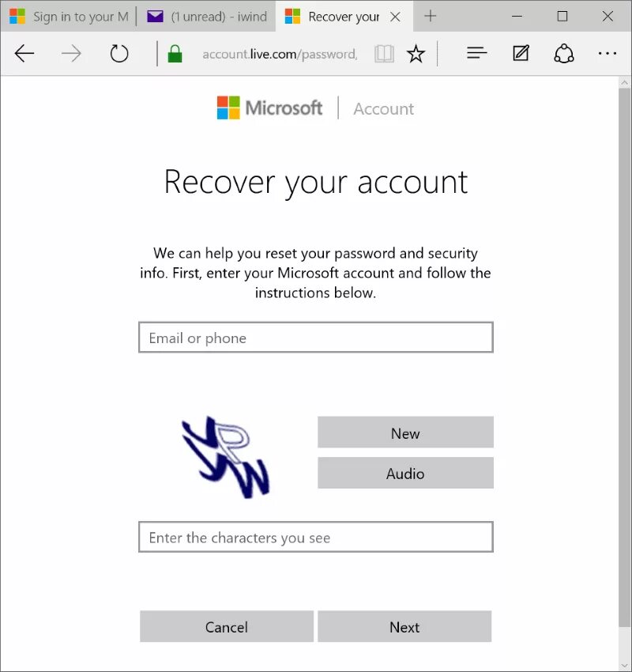Add page to favorites with star icon

pos(416,54)
